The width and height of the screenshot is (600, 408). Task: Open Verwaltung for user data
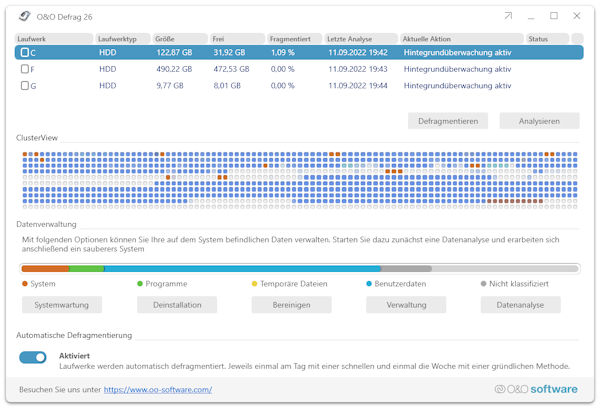click(x=406, y=305)
